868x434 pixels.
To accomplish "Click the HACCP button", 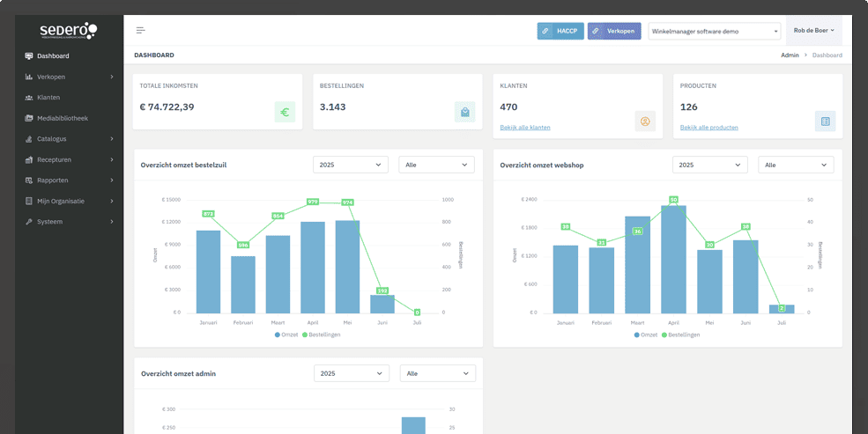I will pos(560,31).
